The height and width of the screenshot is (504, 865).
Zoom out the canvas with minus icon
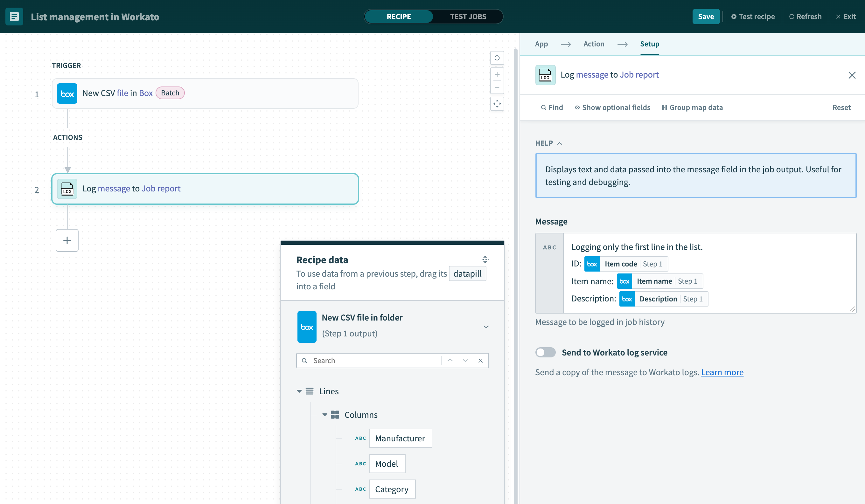[x=497, y=87]
